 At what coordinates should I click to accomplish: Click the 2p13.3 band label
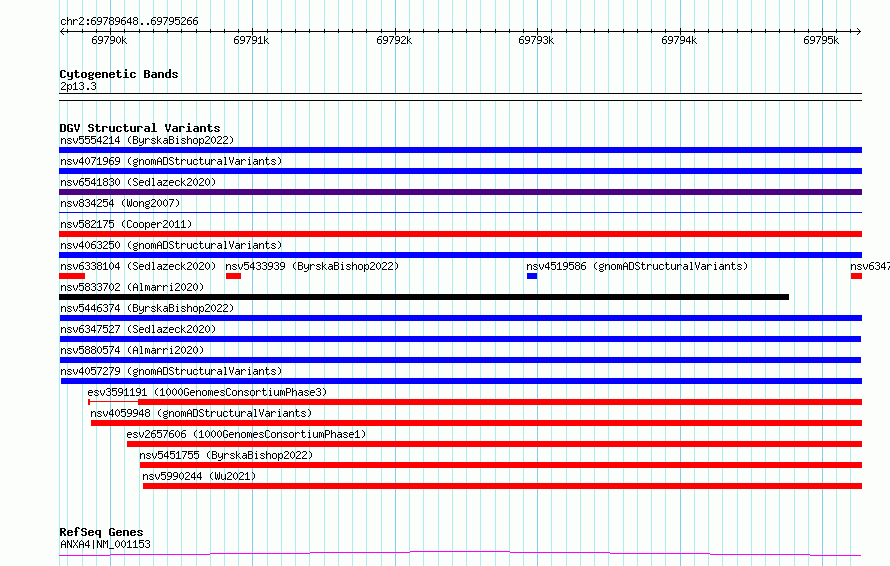[x=78, y=86]
